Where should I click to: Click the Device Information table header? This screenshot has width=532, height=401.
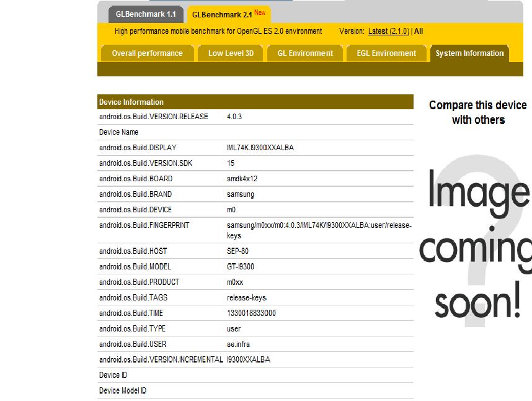point(255,102)
